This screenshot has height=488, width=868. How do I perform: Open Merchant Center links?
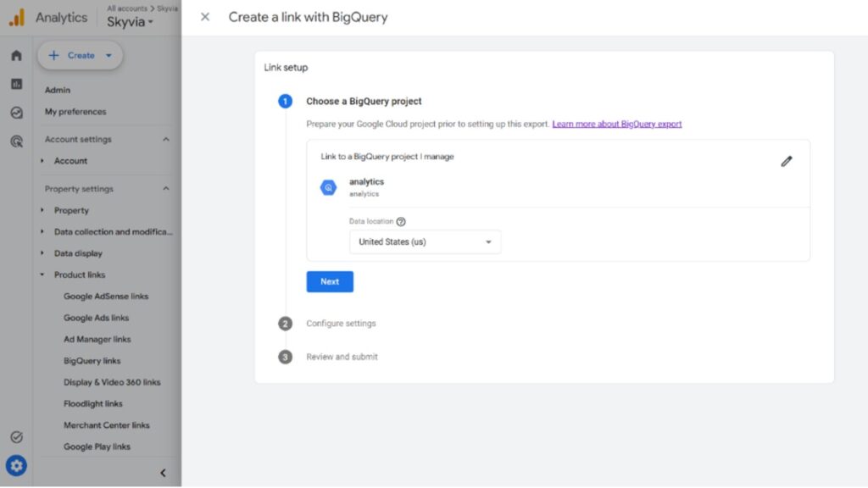pos(106,425)
